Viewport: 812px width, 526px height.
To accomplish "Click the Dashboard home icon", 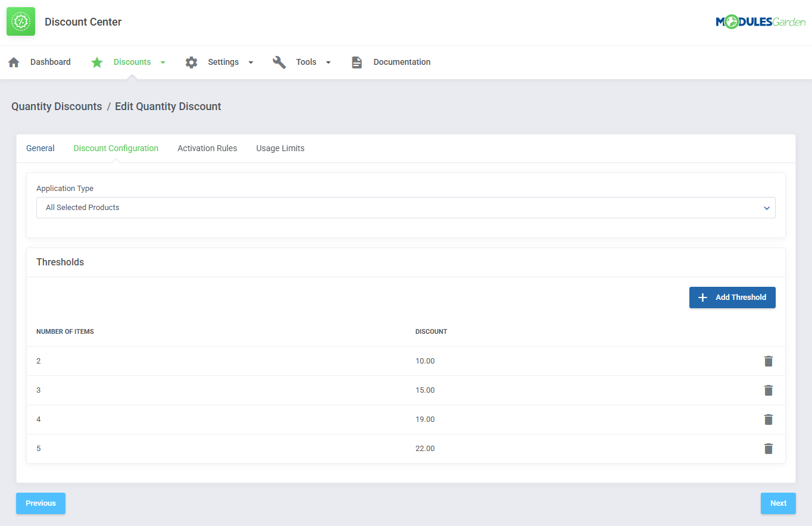I will click(14, 62).
